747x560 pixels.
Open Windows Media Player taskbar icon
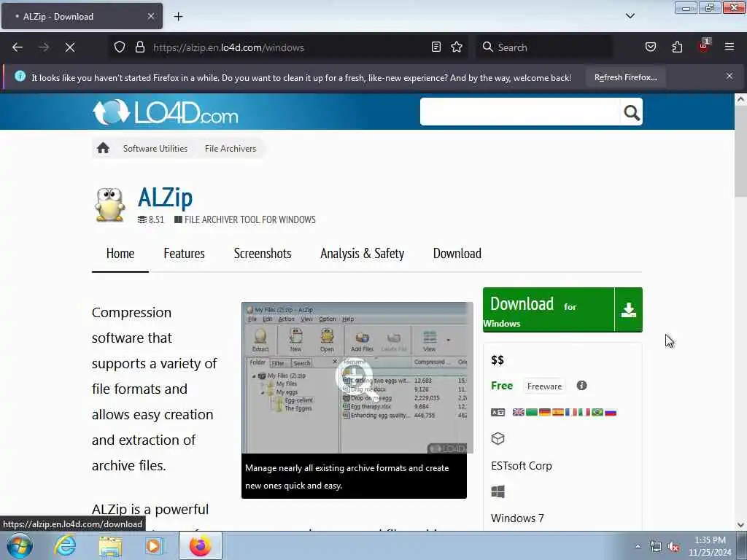[155, 545]
